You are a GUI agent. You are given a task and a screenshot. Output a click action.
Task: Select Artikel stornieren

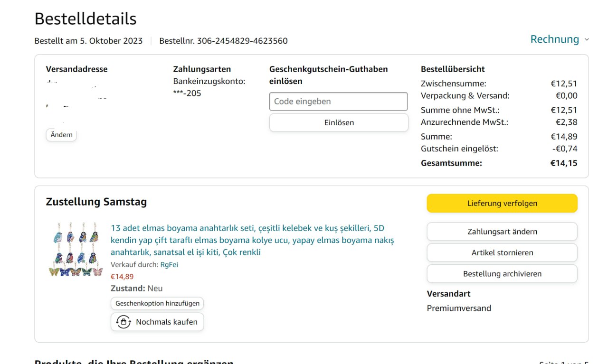coord(502,252)
